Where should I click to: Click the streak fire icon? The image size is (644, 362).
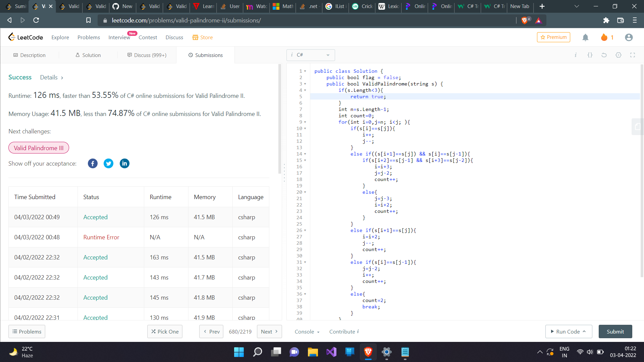[x=604, y=38]
